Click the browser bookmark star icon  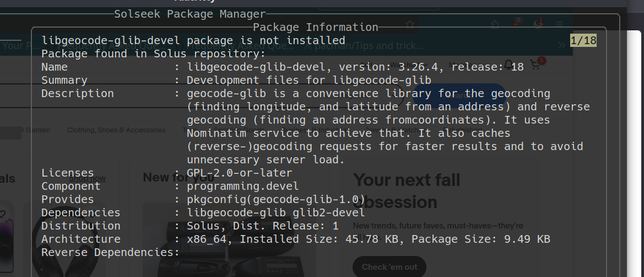409,24
